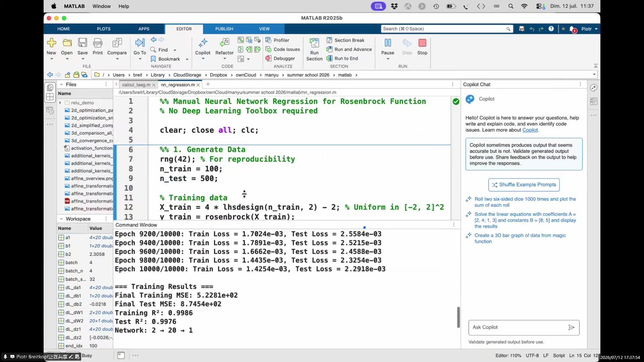Open the Piotr user dropdown
Screen dimensions: 644x362
589,29
